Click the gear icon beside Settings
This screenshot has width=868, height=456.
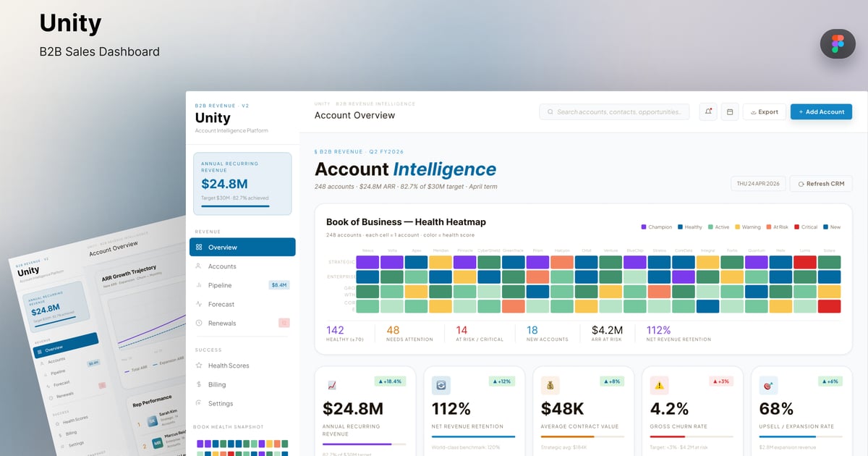pyautogui.click(x=199, y=403)
